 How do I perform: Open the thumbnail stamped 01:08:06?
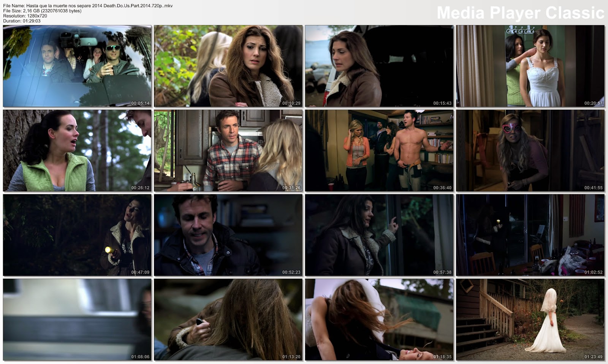click(77, 320)
